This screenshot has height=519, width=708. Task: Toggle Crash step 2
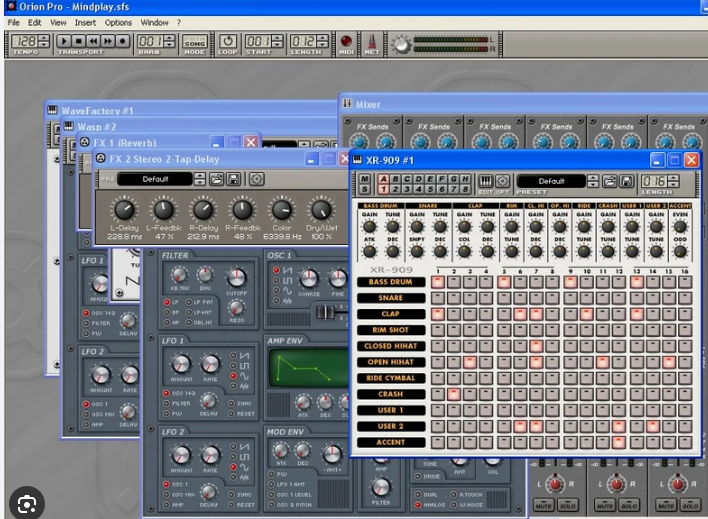(x=454, y=394)
